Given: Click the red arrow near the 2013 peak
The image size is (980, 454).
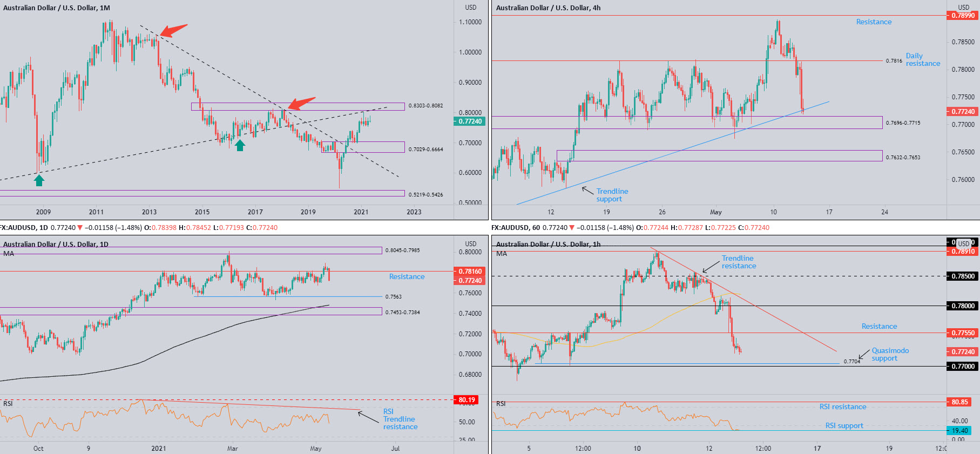Looking at the screenshot, I should [174, 31].
